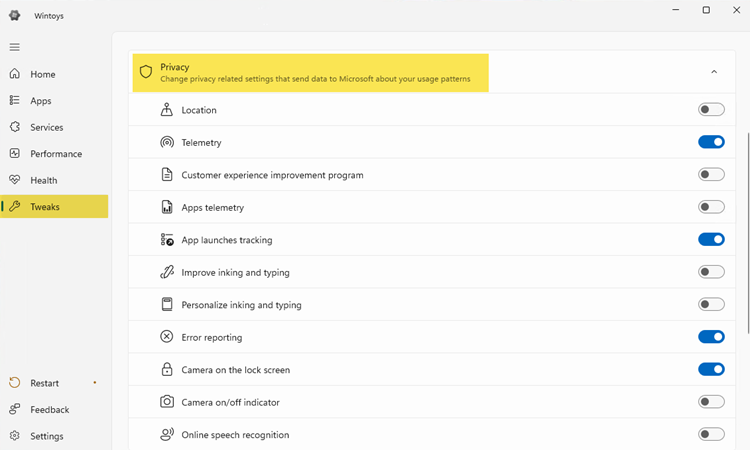Collapse the Privacy section chevron
Image resolution: width=750 pixels, height=450 pixels.
714,72
